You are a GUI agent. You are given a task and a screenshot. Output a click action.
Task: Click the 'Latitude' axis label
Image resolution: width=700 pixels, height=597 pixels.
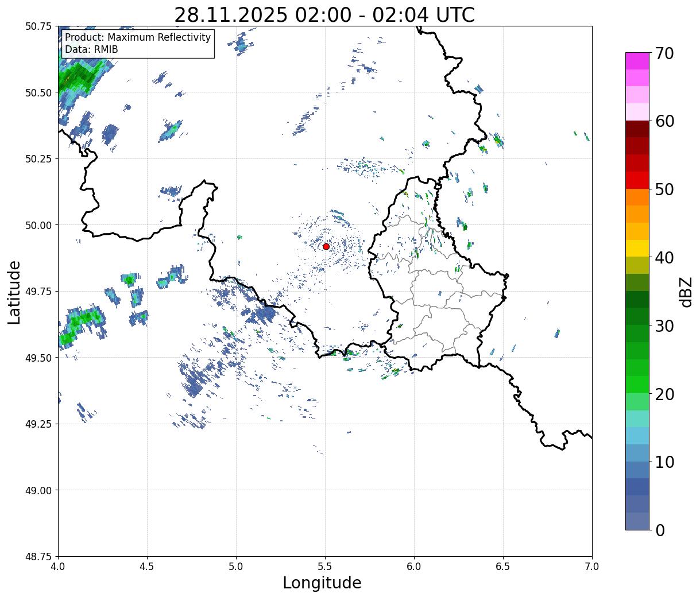(14, 292)
